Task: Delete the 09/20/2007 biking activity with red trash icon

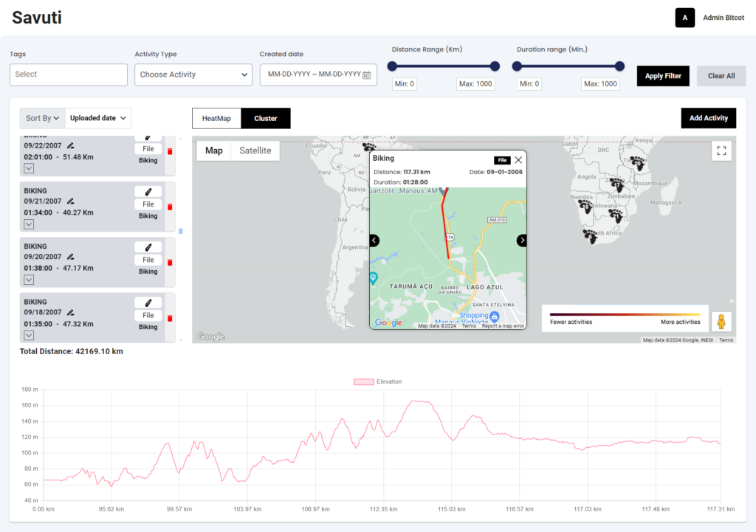Action: pos(170,263)
